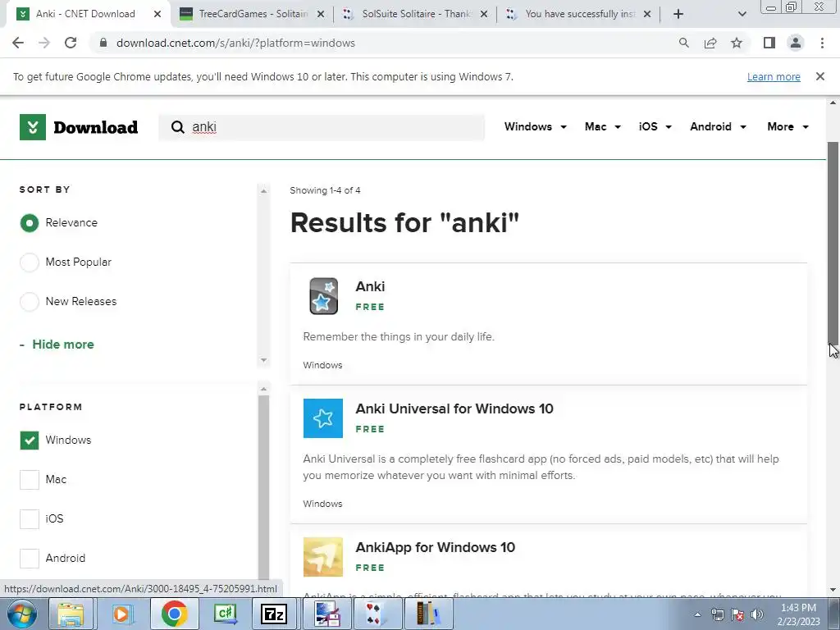The image size is (840, 630).
Task: View site security padlock info
Action: click(103, 43)
